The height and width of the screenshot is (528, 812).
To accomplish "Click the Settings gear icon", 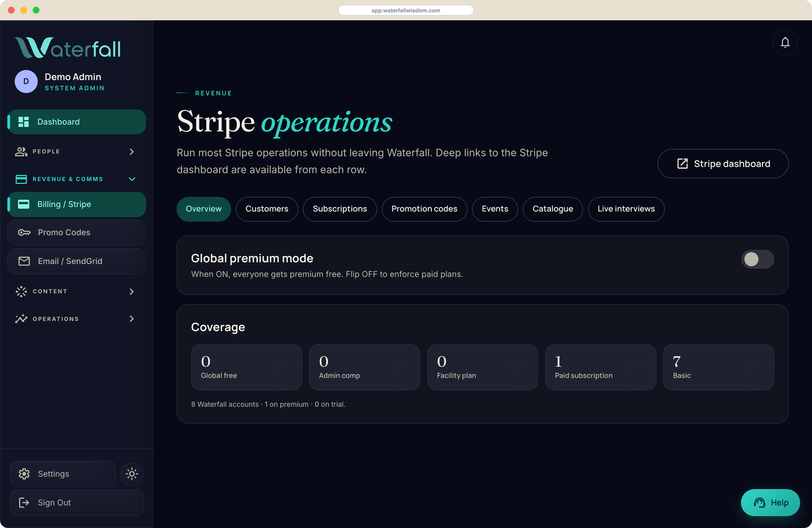I will (x=24, y=474).
